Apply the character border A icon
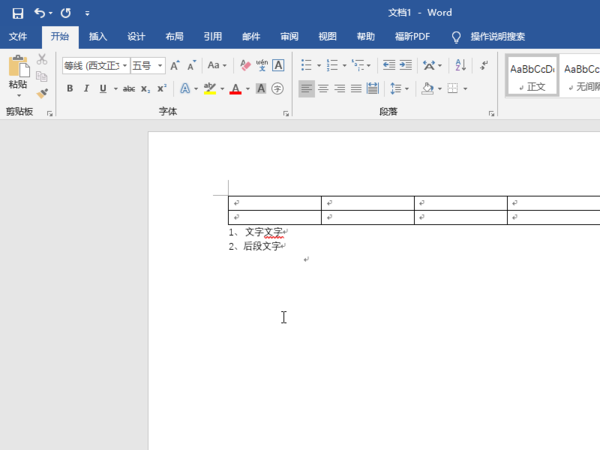The width and height of the screenshot is (600, 450). (x=278, y=65)
